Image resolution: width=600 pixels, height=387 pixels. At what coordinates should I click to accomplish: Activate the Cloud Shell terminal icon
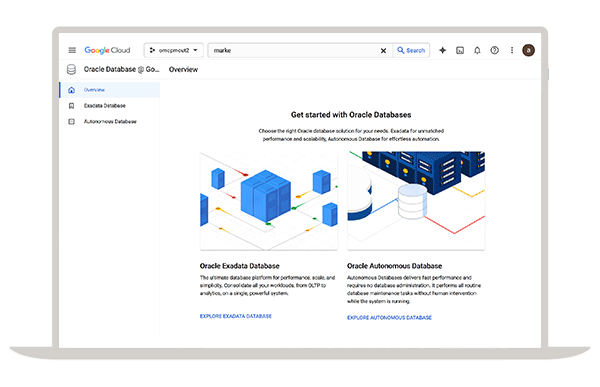click(x=460, y=50)
